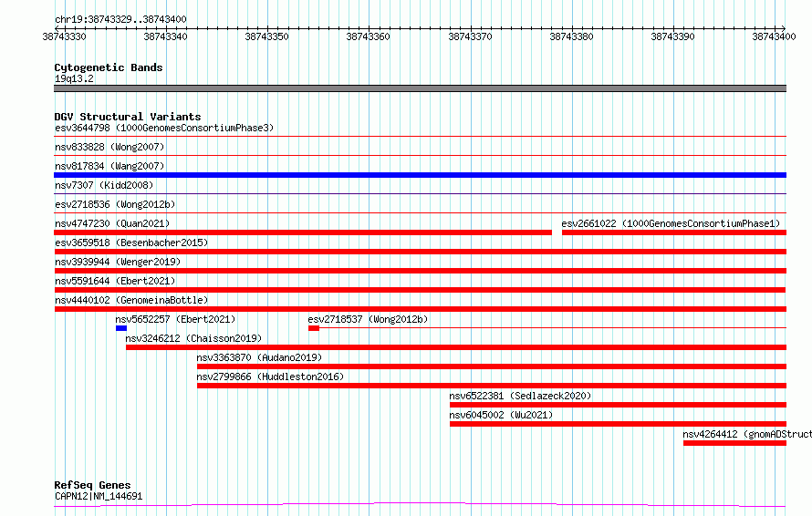Select nsv5652257 Ebert2021 label
812x516 pixels.
click(x=175, y=319)
